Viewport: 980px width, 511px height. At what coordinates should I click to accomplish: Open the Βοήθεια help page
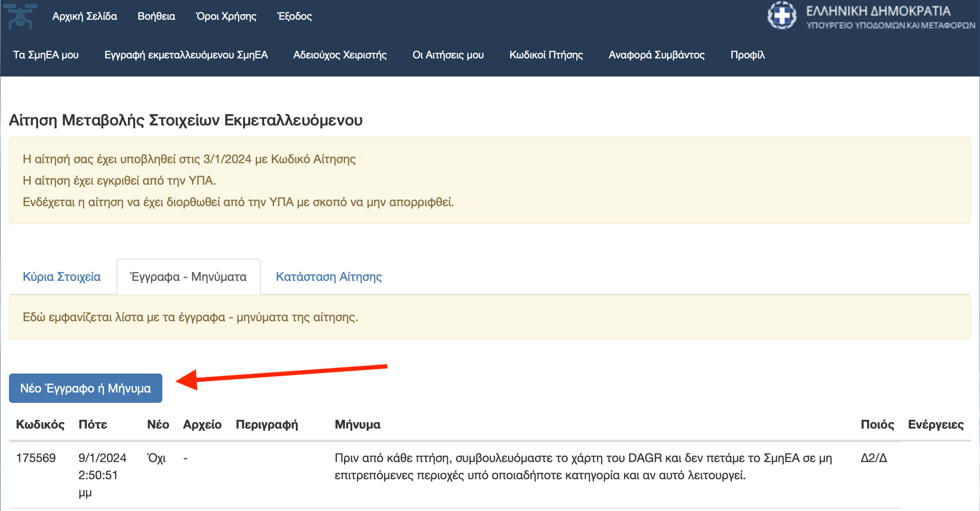click(156, 16)
